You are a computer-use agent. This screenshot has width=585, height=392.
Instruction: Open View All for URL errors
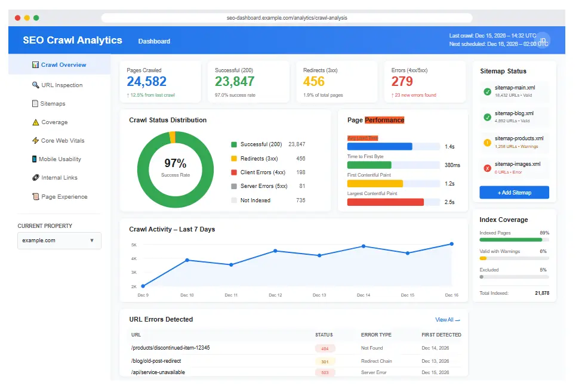point(447,319)
